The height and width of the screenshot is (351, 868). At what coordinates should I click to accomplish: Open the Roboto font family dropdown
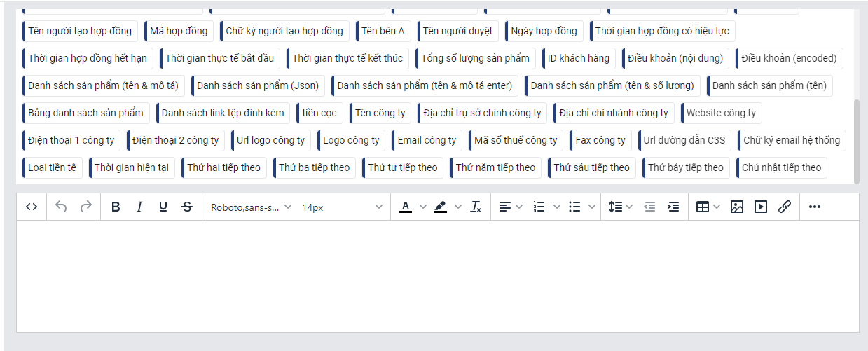tap(251, 207)
